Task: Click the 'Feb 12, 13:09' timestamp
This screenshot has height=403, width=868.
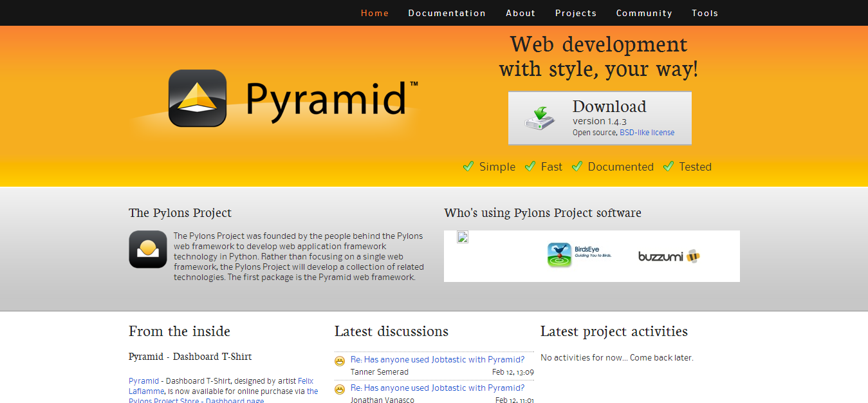Action: click(x=513, y=372)
